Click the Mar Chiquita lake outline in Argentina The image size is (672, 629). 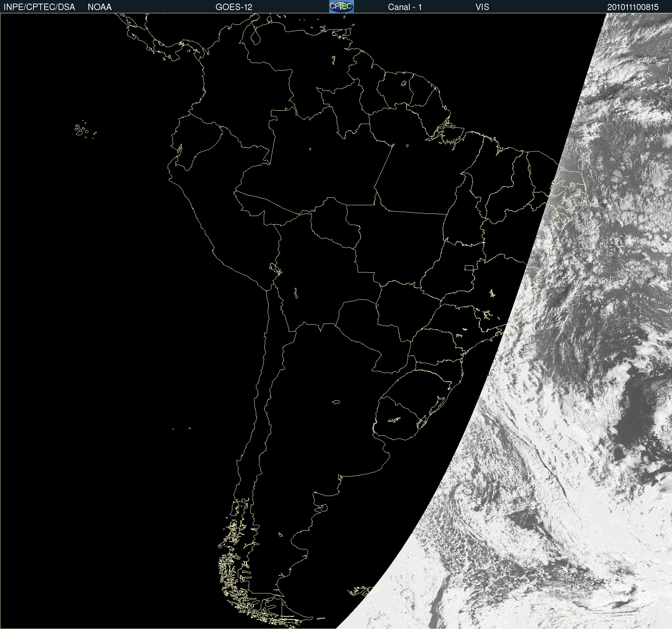[x=336, y=402]
